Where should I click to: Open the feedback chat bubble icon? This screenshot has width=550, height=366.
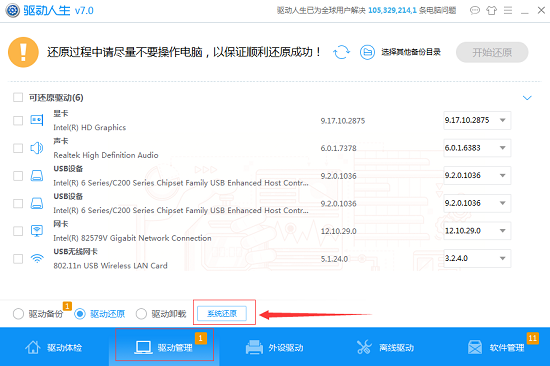(x=475, y=11)
